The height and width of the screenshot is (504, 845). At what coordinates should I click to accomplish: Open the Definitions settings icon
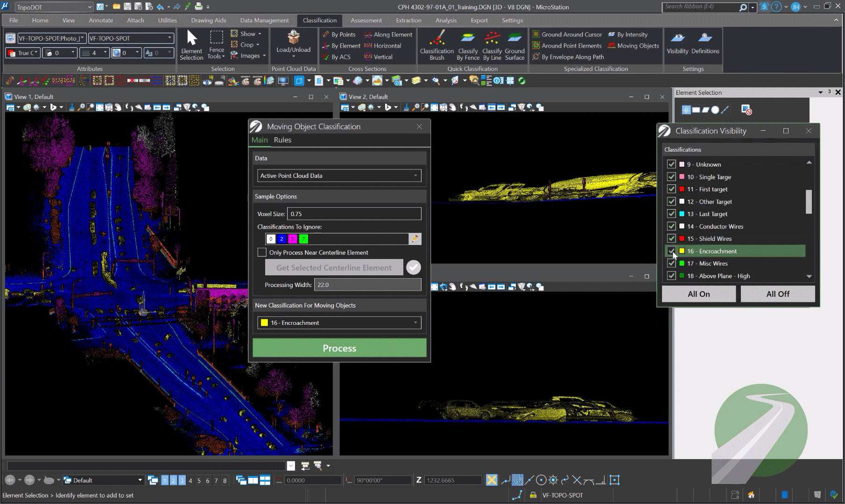point(705,43)
